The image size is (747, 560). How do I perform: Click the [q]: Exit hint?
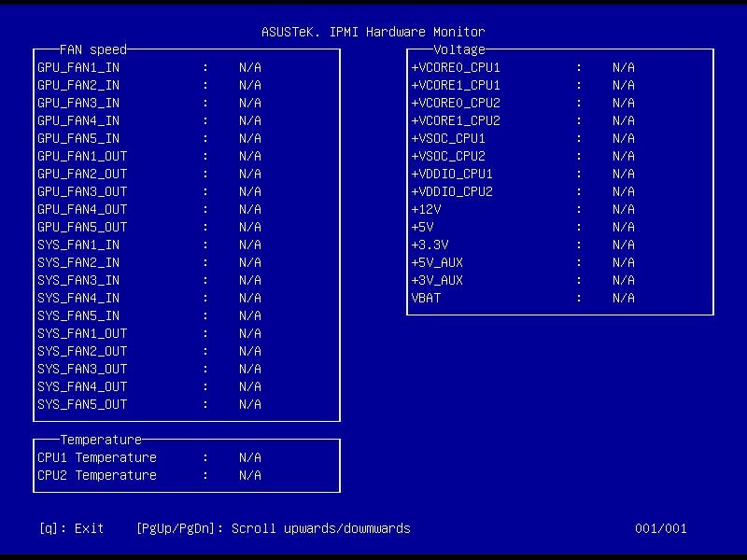72,528
